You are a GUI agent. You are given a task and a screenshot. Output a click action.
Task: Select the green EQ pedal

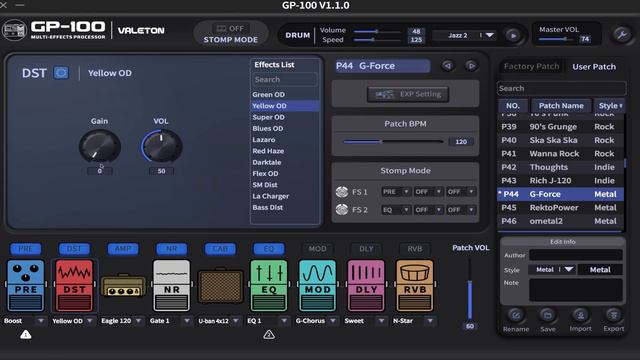269,285
